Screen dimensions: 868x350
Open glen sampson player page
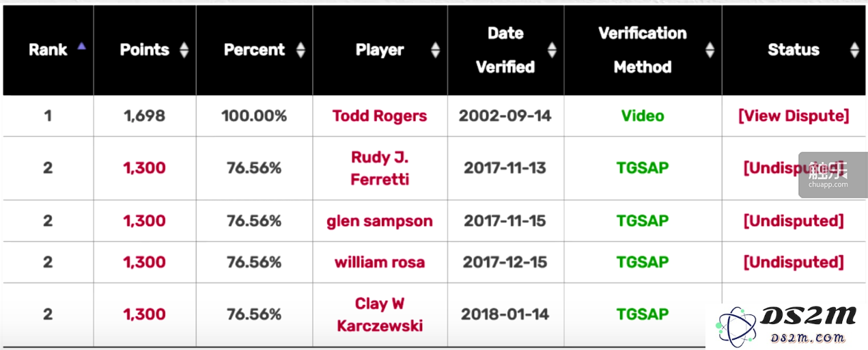pyautogui.click(x=380, y=221)
